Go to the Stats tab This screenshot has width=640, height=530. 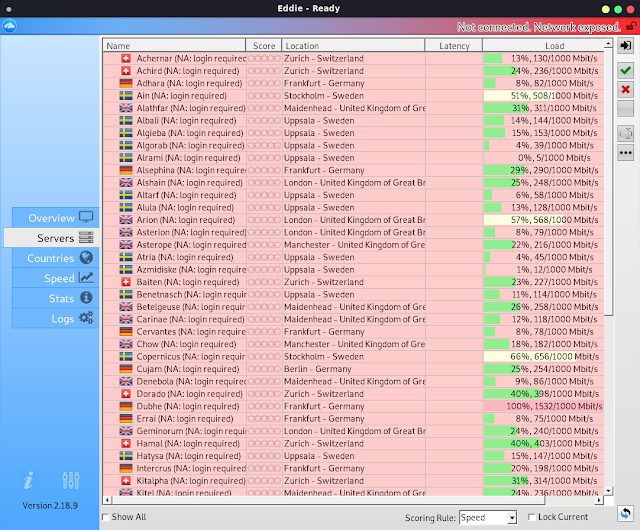pyautogui.click(x=56, y=298)
